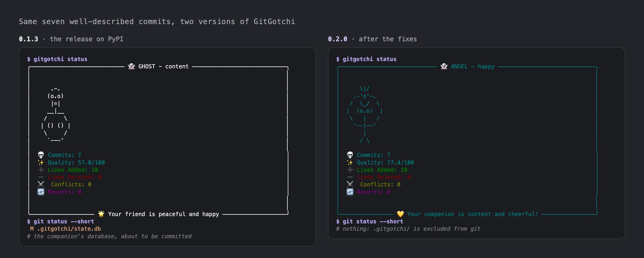
Task: Click the minus icon by Lines Deleted in 0.2.0 panel
Action: pos(350,177)
